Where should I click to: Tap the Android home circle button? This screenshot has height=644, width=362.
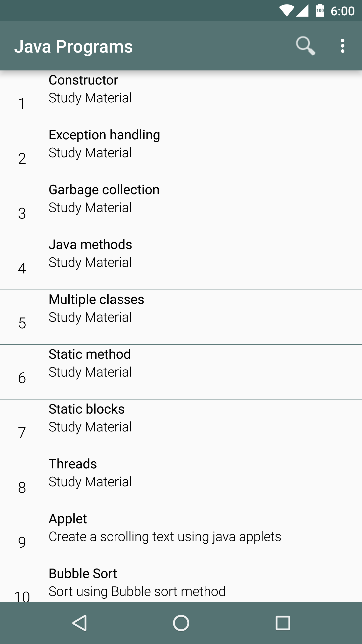pos(181,623)
